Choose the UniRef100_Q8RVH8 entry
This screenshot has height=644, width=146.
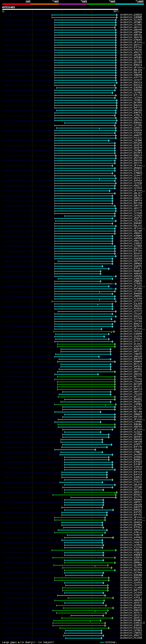point(131,30)
